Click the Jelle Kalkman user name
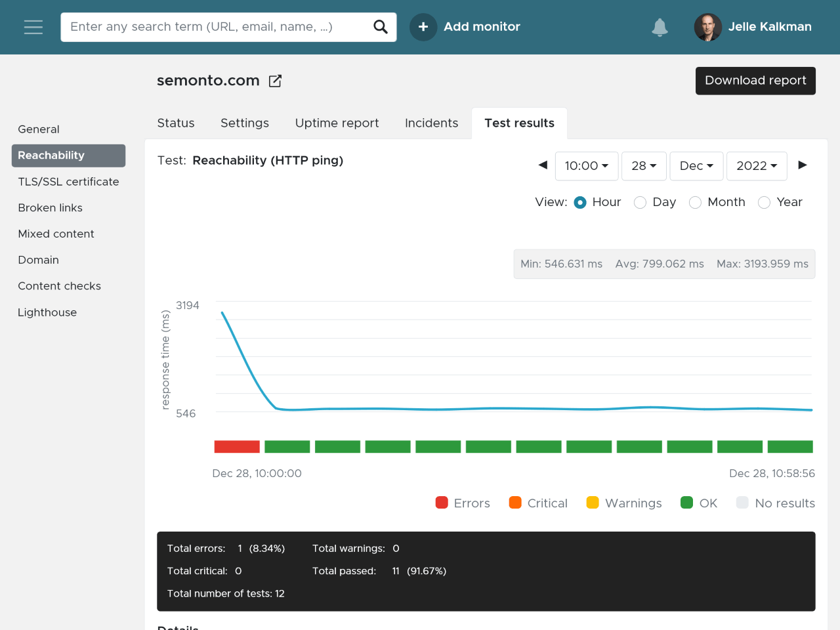Image resolution: width=840 pixels, height=630 pixels. [x=770, y=27]
